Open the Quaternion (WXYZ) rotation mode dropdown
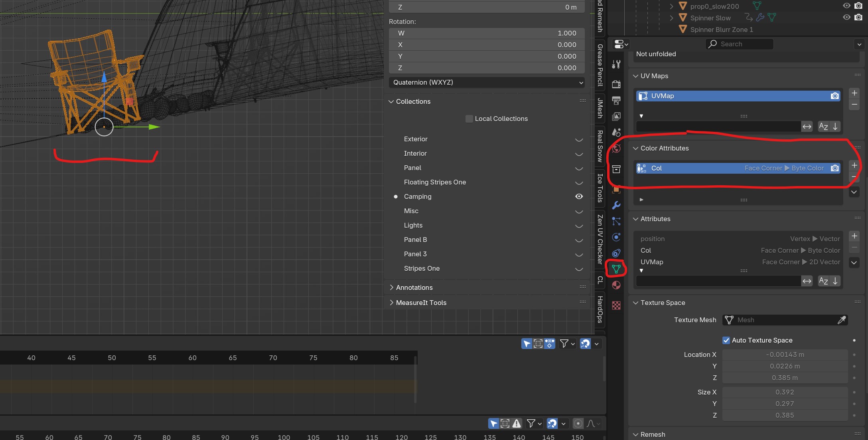868x440 pixels. coord(487,82)
